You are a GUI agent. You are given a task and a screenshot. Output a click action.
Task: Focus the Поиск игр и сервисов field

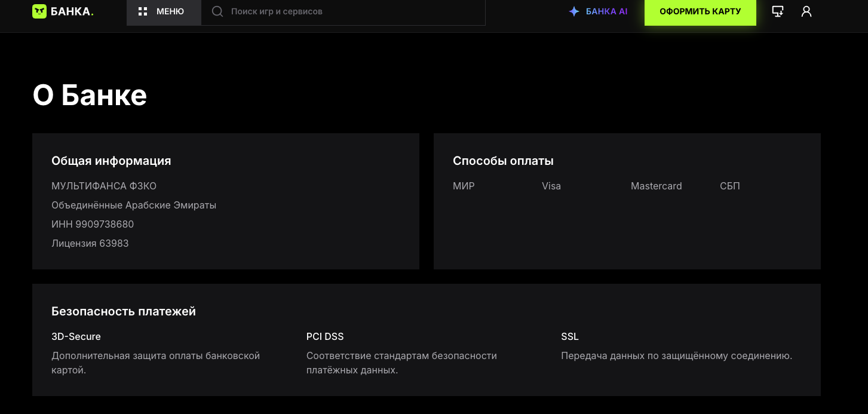(343, 12)
